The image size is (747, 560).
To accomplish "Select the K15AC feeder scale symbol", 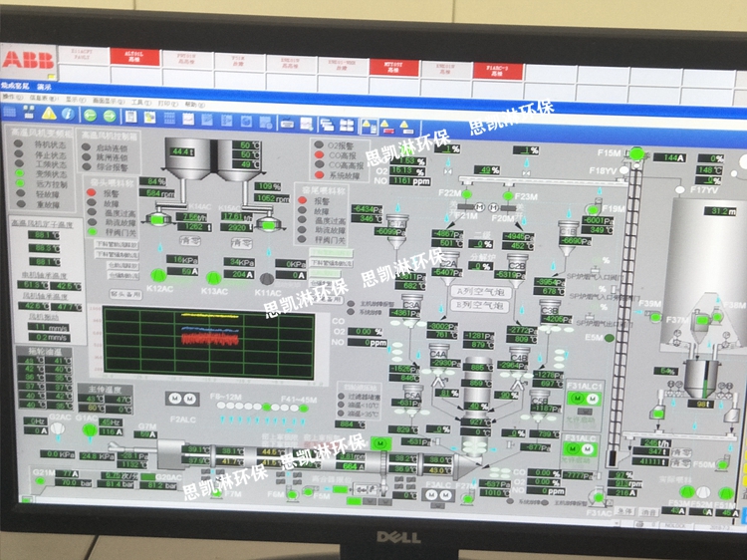I will (269, 223).
